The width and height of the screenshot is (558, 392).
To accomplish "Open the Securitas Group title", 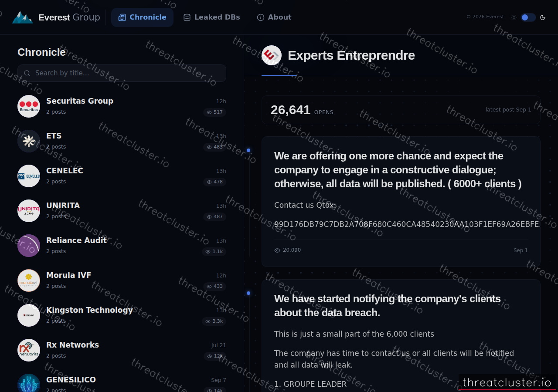I will 80,101.
